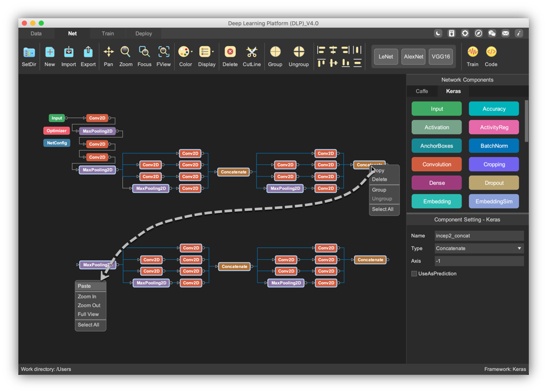Add a BatchNorm component
This screenshot has width=546, height=392.
[x=494, y=146]
